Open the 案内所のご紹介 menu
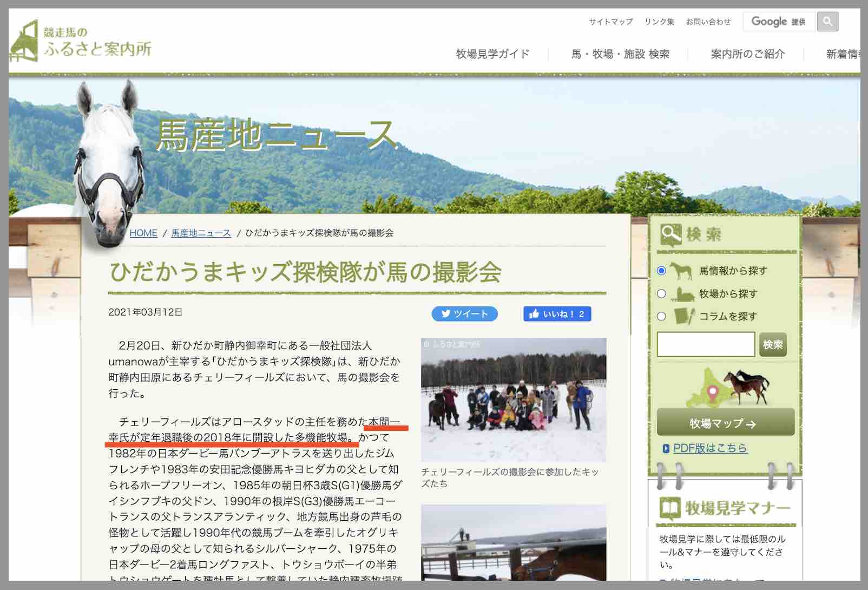Image resolution: width=868 pixels, height=590 pixels. point(747,54)
